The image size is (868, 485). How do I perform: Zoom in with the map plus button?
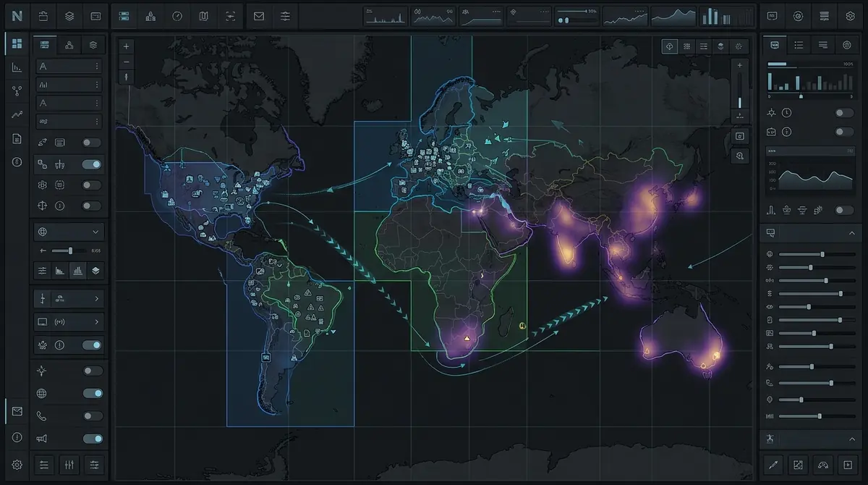coord(127,46)
